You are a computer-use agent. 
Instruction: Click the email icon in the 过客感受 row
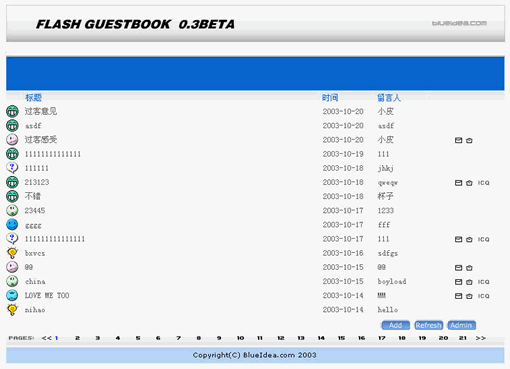tap(459, 140)
